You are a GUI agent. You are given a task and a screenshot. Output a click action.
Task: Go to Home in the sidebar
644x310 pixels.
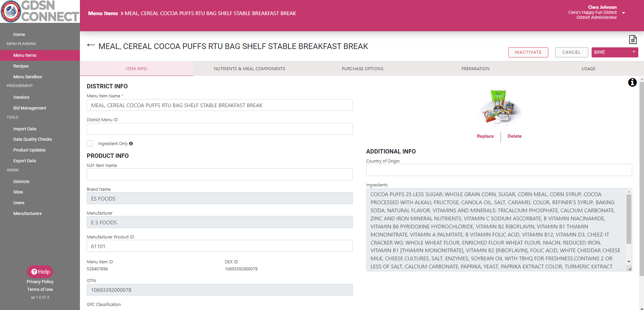[x=19, y=34]
